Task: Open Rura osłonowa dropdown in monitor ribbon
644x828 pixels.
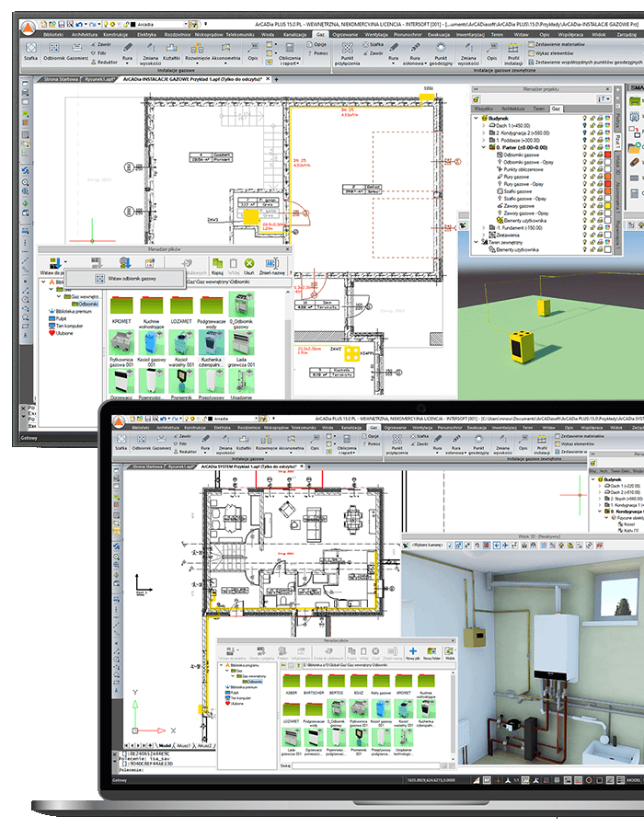Action: click(x=425, y=63)
